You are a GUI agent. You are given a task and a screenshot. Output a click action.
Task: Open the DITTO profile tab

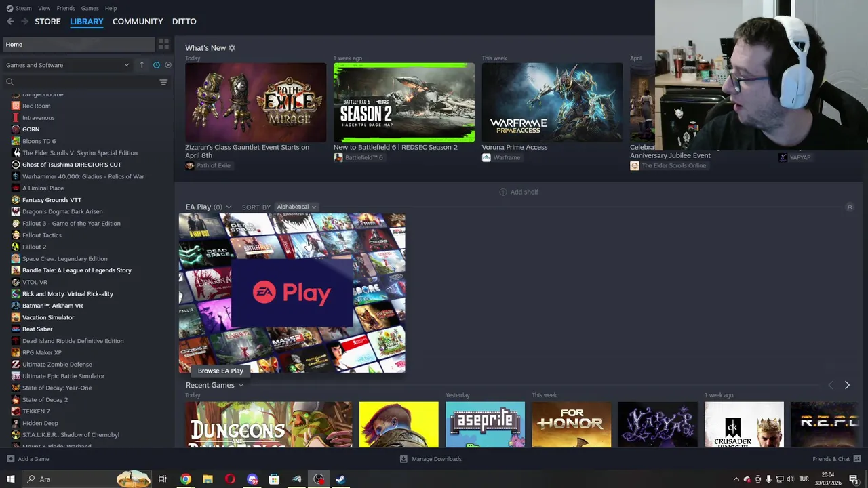pyautogui.click(x=184, y=22)
